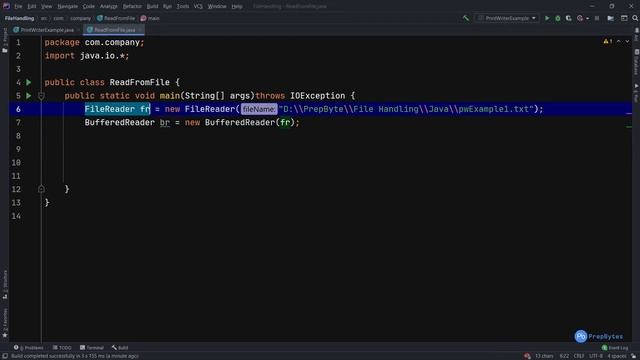Open the Build tool window button

pyautogui.click(x=120, y=348)
